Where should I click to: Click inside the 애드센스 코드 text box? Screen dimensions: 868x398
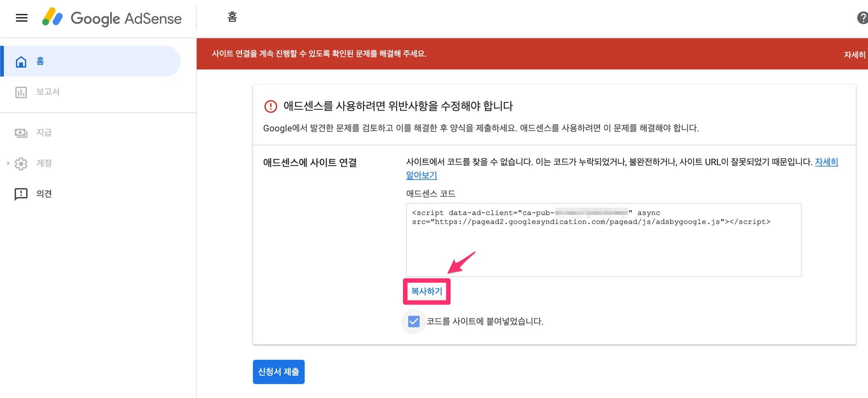click(604, 240)
